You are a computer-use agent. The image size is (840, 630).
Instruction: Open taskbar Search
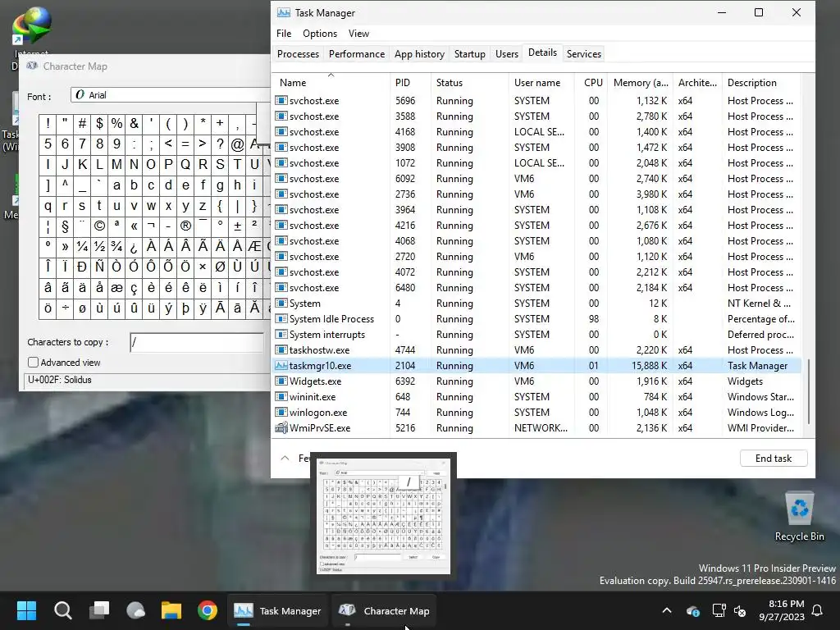coord(62,610)
